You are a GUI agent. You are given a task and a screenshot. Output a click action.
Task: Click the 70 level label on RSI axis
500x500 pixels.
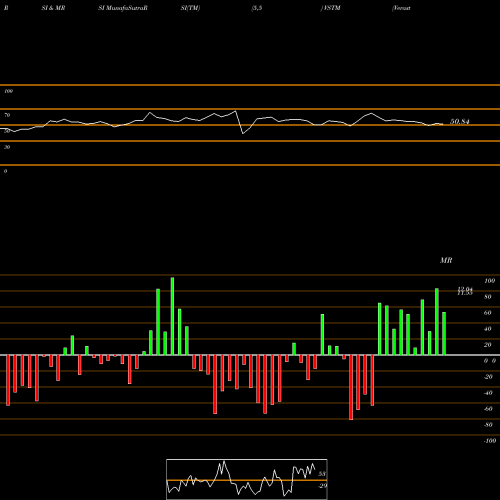[x=7, y=115]
